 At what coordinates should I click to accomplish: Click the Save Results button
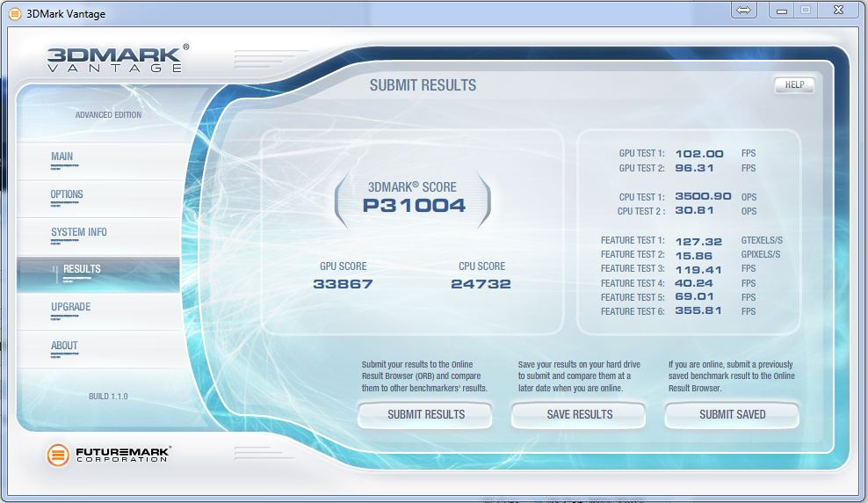click(579, 415)
